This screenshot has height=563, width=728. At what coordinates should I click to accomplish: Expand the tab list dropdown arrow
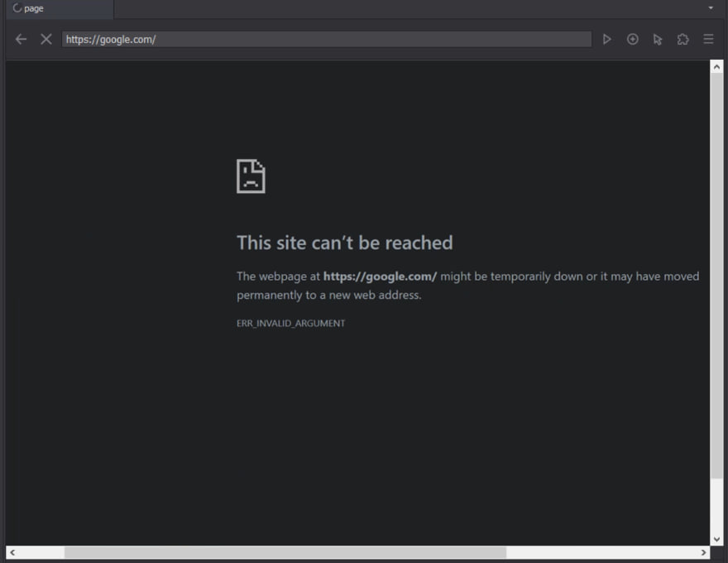click(711, 8)
